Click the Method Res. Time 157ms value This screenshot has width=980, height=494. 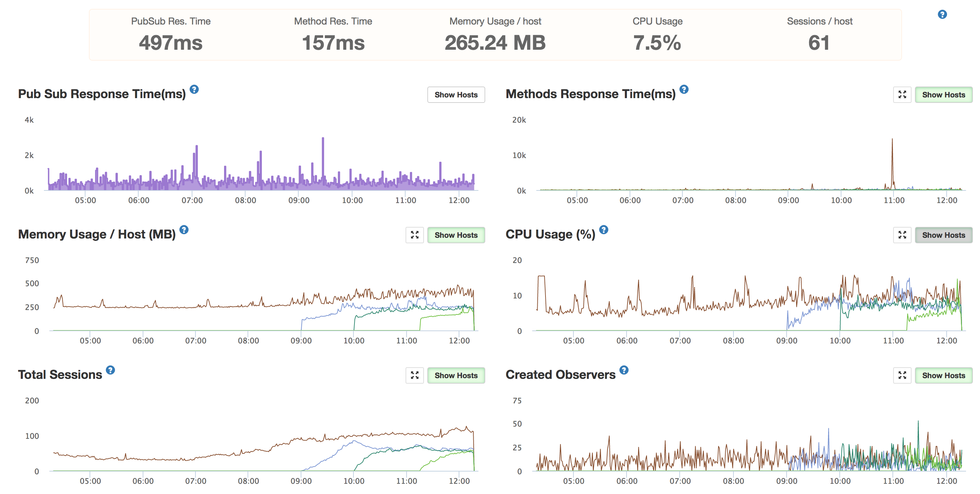333,43
